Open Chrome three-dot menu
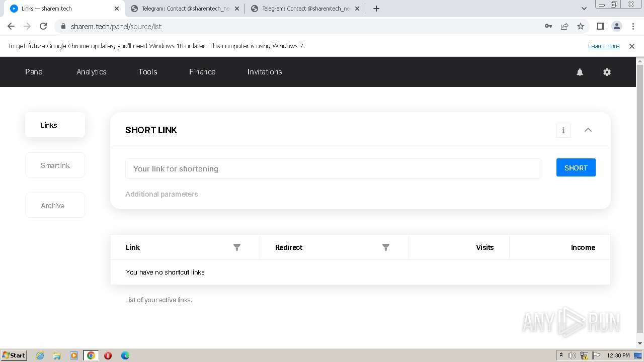The width and height of the screenshot is (644, 362). (x=632, y=26)
